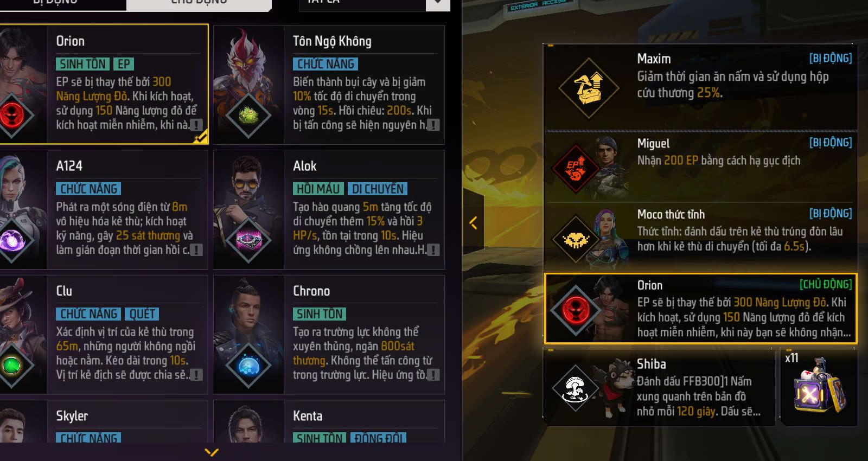
Task: Select A124's purple energy orb skill icon
Action: 12,240
